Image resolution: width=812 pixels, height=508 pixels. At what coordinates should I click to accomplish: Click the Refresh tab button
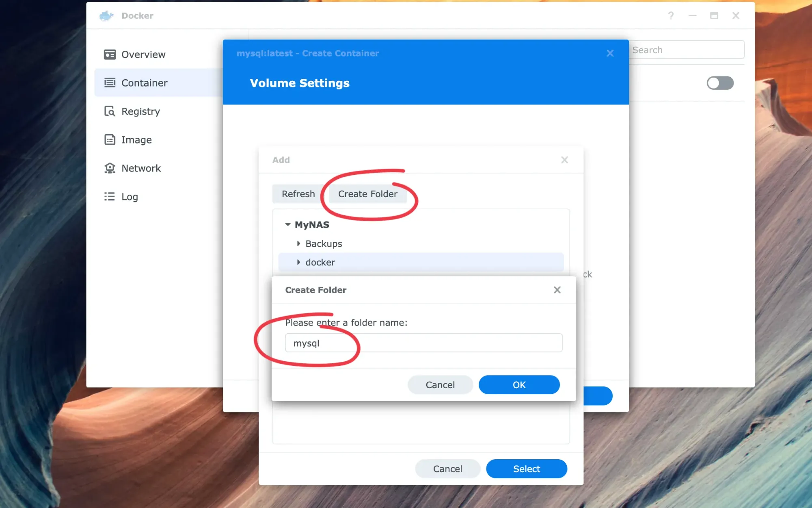click(x=298, y=194)
